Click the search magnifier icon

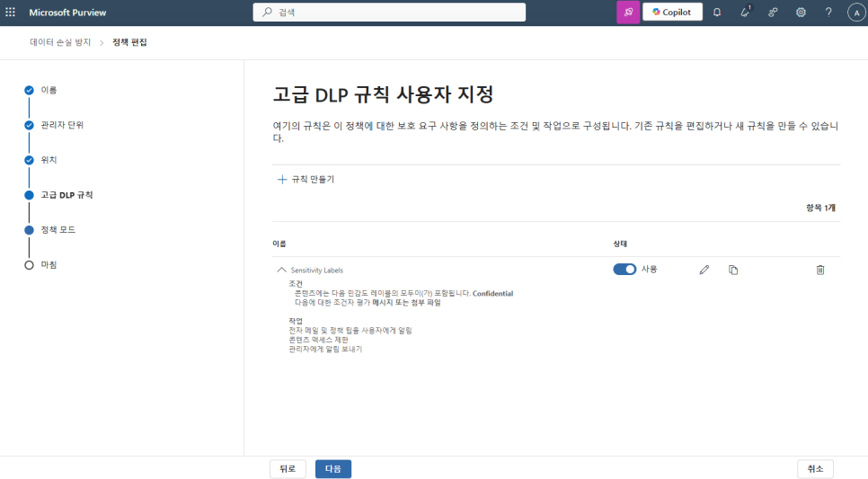(x=268, y=12)
